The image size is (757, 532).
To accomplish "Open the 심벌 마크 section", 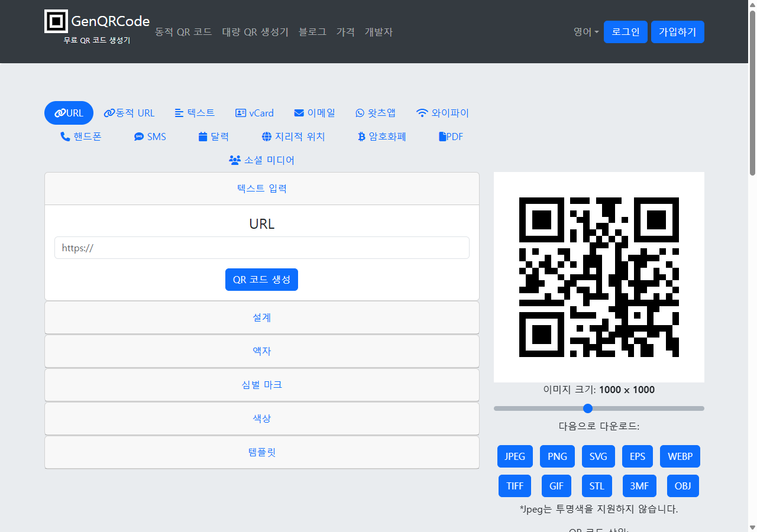I will pyautogui.click(x=261, y=385).
